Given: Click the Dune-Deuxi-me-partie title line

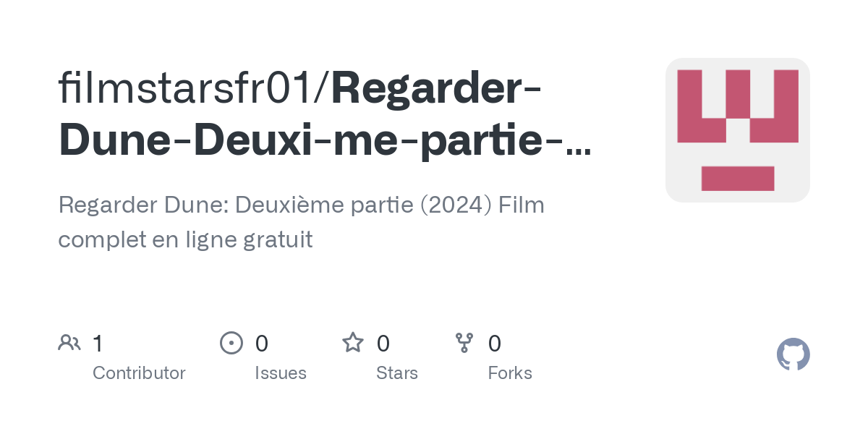Looking at the screenshot, I should click(x=311, y=140).
